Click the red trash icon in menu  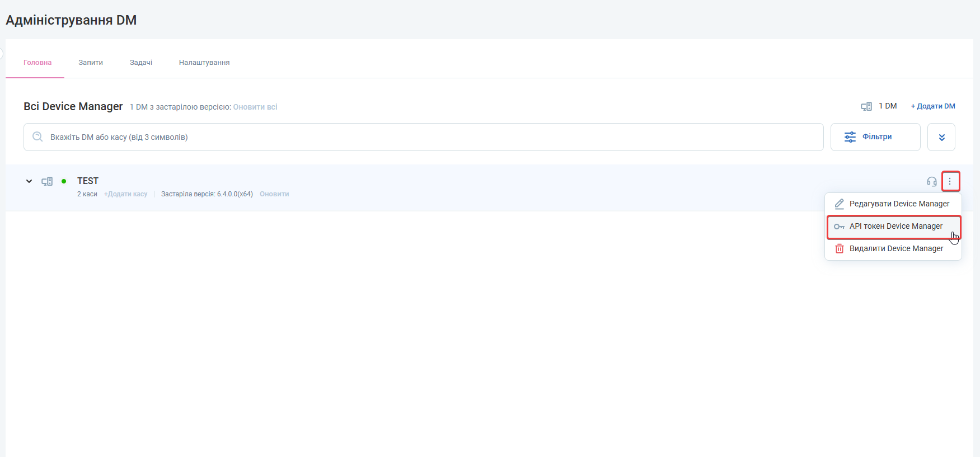(840, 248)
